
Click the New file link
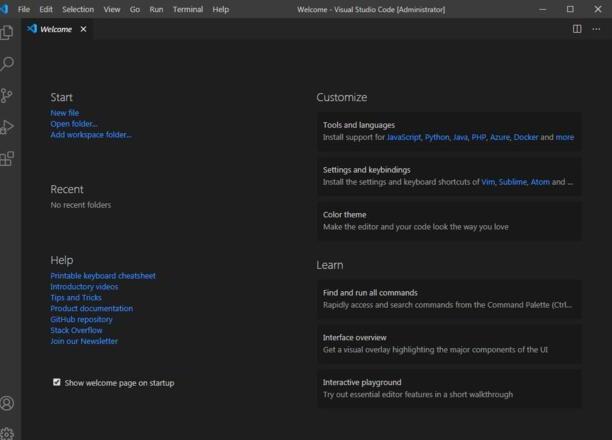click(x=64, y=113)
